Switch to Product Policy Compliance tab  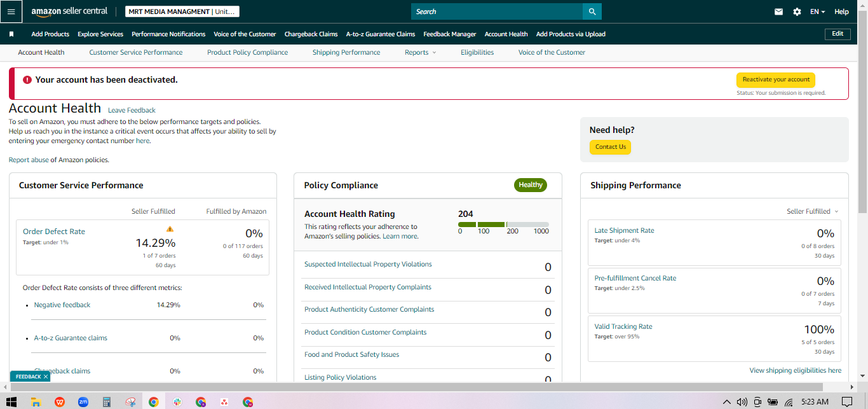click(x=247, y=52)
